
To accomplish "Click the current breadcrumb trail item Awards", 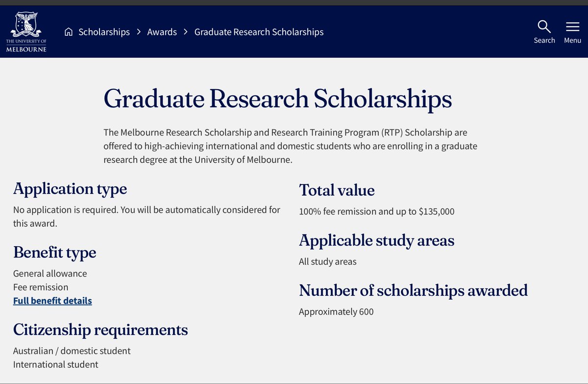I will click(x=162, y=31).
